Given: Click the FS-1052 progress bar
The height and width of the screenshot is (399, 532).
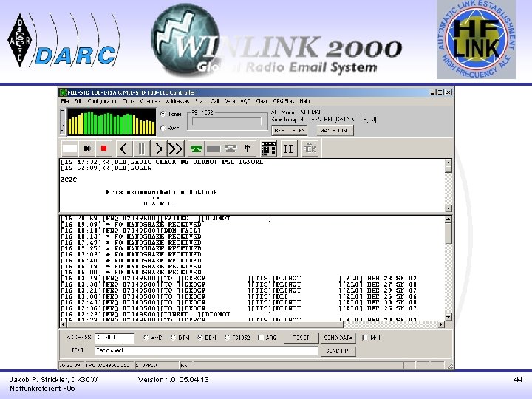Looking at the screenshot, I should click(x=227, y=122).
